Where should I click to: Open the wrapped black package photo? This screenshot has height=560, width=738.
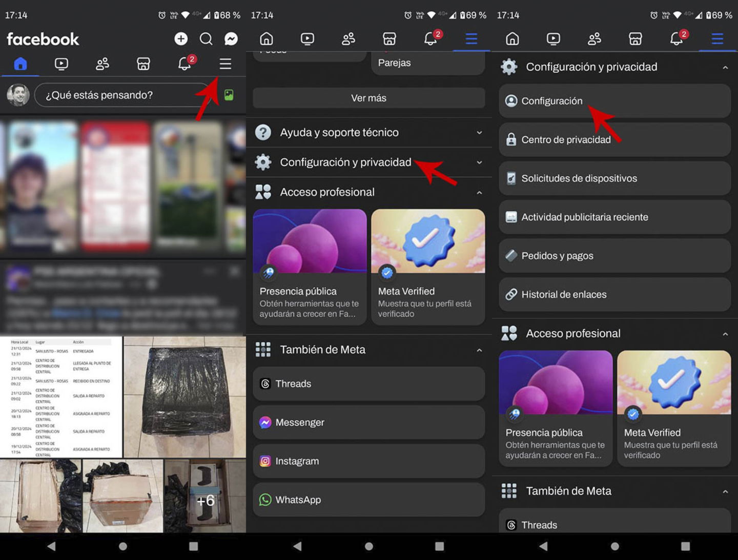pyautogui.click(x=185, y=397)
